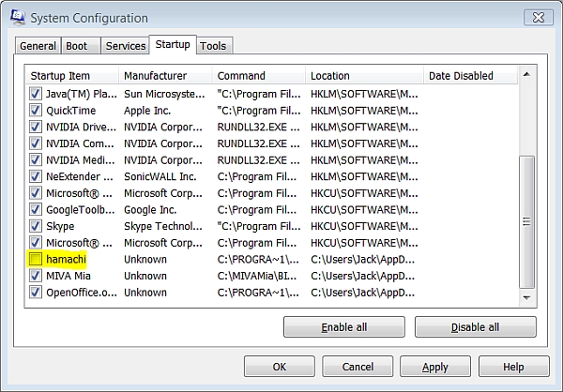563x392 pixels.
Task: Enable the hamachi startup checkbox
Action: [36, 259]
